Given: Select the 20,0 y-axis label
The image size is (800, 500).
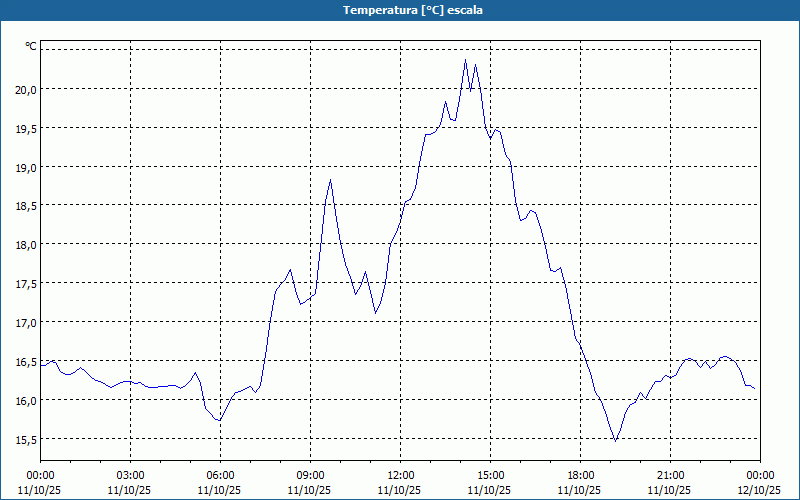Looking at the screenshot, I should point(24,89).
